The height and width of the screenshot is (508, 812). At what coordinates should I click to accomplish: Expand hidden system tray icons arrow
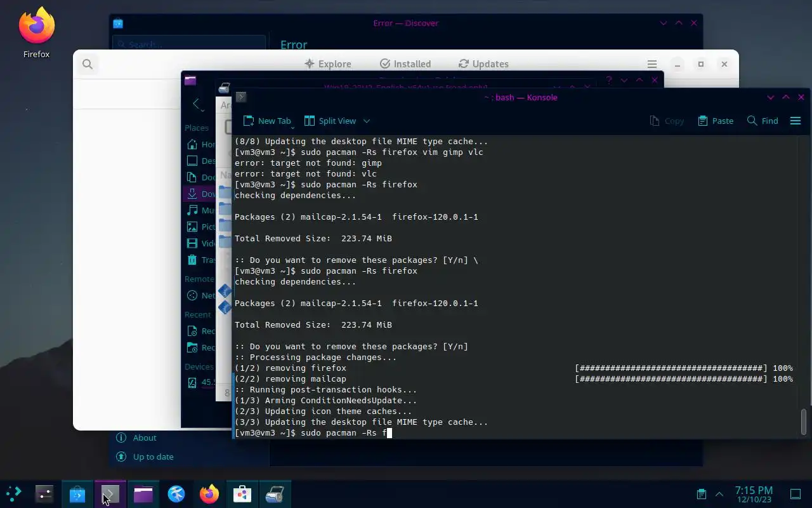[x=719, y=494]
